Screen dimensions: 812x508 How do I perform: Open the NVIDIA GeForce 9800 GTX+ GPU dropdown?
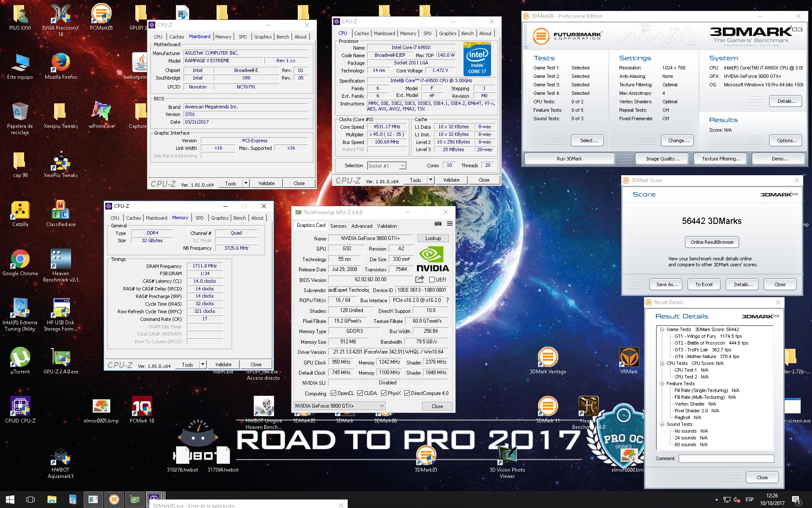click(339, 406)
